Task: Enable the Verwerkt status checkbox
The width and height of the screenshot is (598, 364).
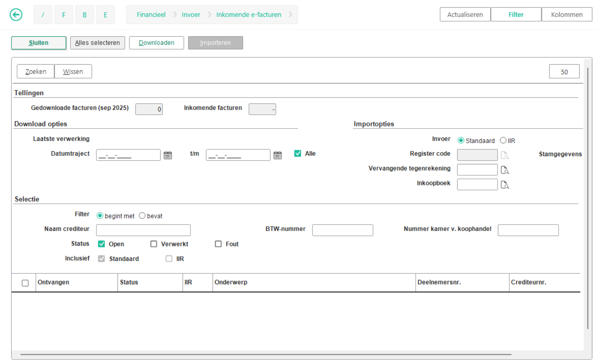Action: point(154,244)
